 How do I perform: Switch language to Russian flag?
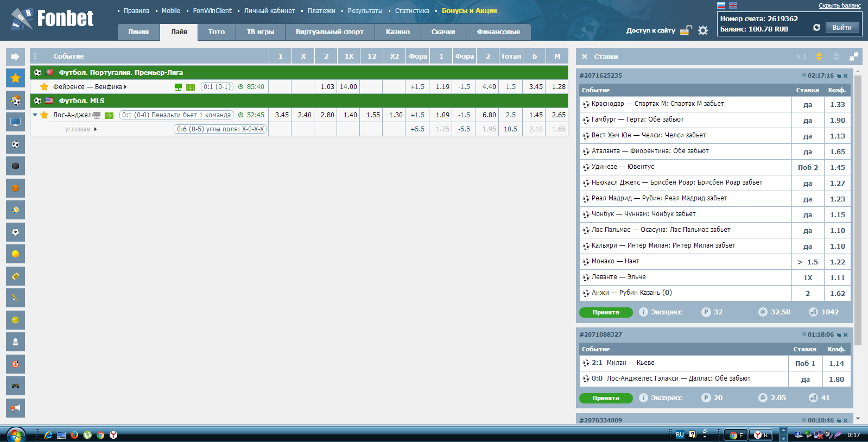coord(721,5)
